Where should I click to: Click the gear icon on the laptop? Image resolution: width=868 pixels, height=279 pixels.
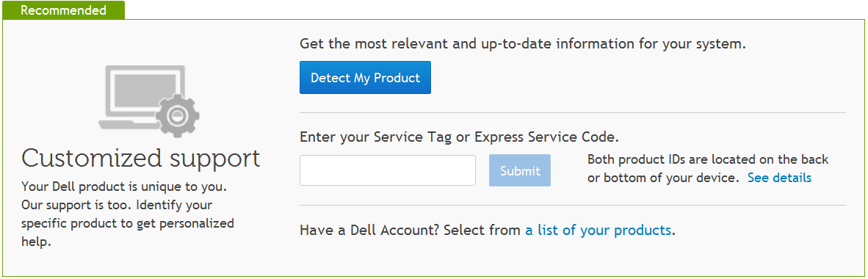tap(178, 116)
